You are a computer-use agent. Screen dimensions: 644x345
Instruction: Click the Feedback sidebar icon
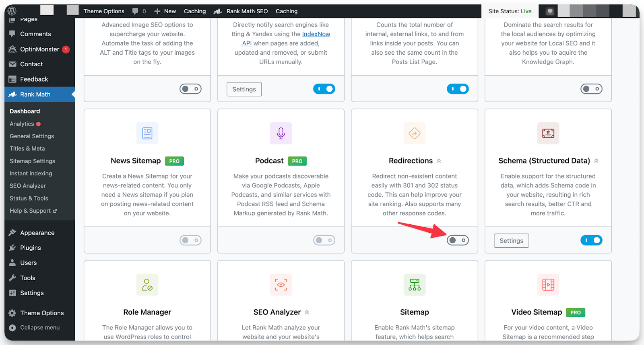pos(12,79)
